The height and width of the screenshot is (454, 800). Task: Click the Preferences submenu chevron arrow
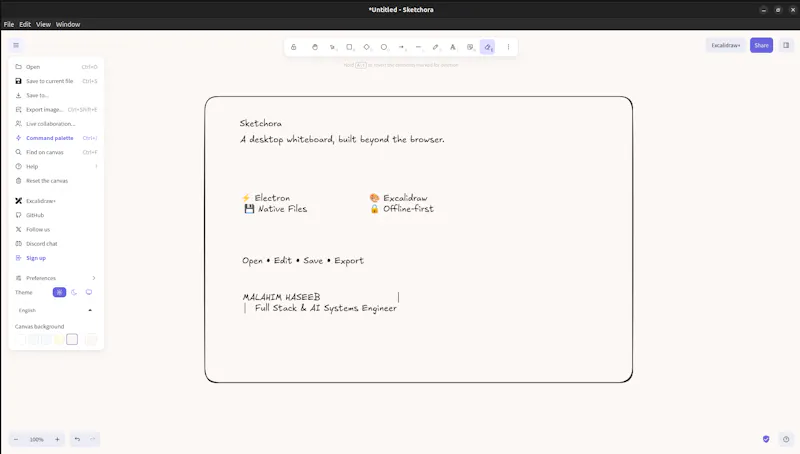point(94,278)
